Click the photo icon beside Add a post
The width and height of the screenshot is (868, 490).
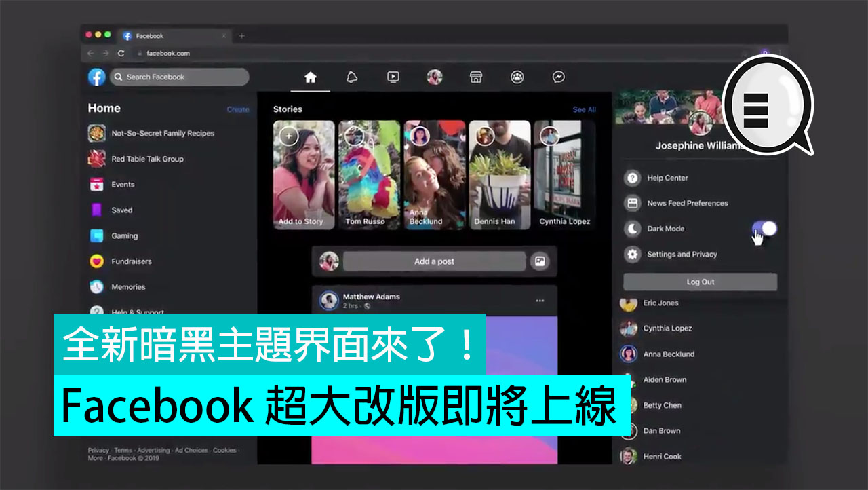540,261
